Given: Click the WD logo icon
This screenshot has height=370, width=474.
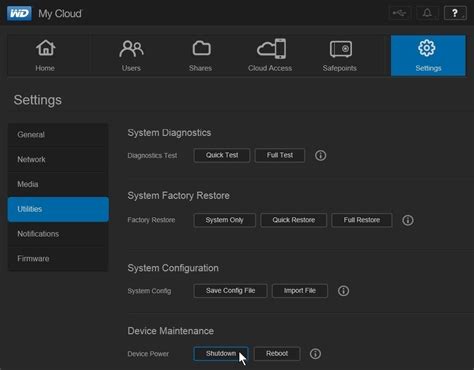Looking at the screenshot, I should tap(19, 13).
